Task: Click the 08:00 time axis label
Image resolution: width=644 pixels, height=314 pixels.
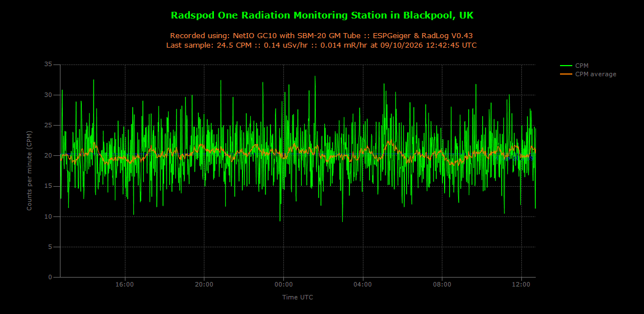Action: click(x=442, y=284)
